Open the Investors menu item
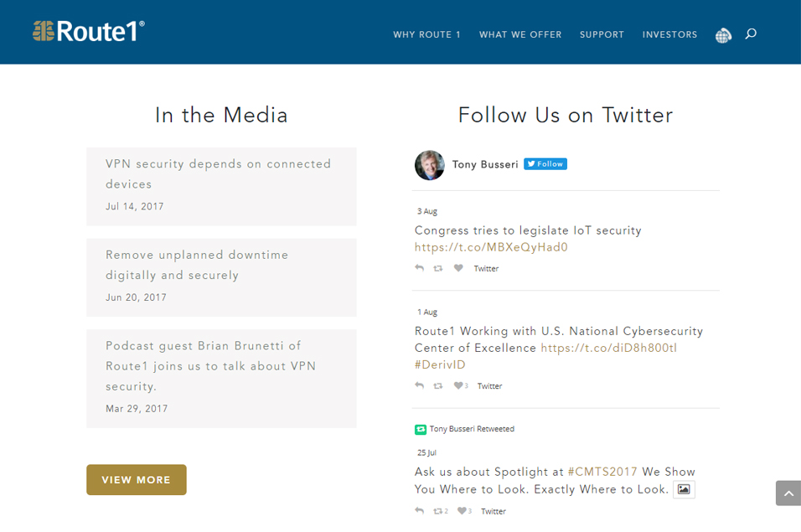Viewport: 801px width, 532px height. (669, 35)
